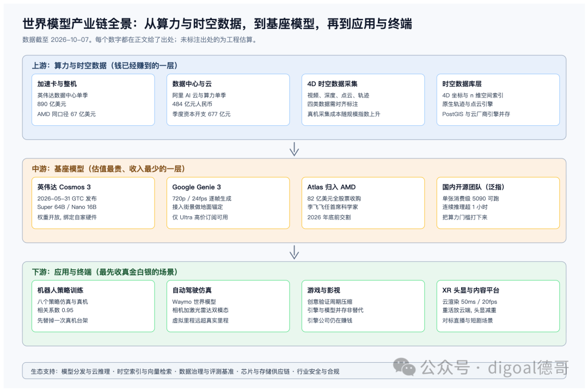Viewport: 588px width, 391px height.
Task: Click the value "890 亿美元"
Action: [52, 104]
